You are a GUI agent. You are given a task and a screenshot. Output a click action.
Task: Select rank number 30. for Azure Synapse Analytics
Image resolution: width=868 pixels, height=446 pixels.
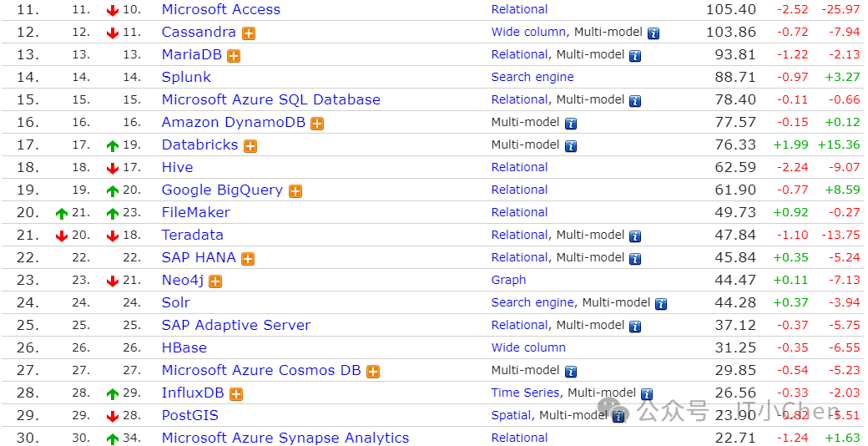28,438
